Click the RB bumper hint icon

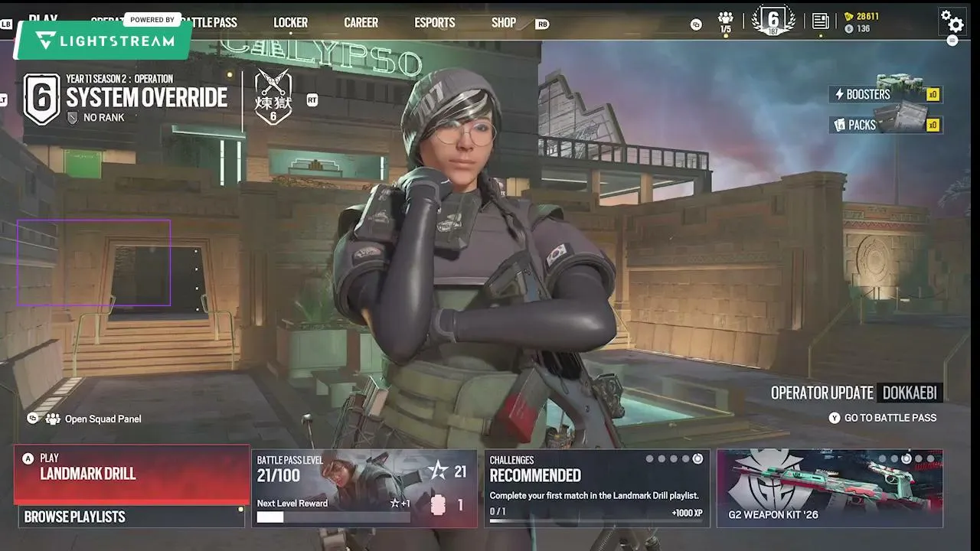542,24
